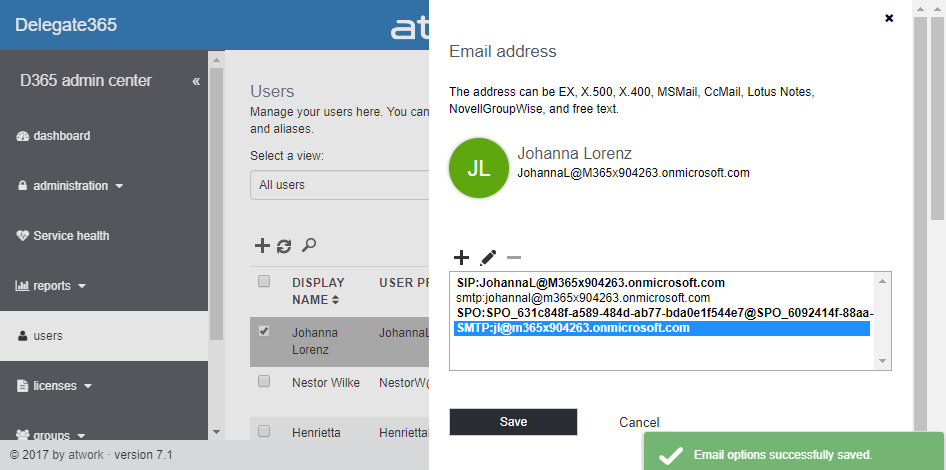Edit selected email address with pencil icon
The height and width of the screenshot is (470, 946).
488,258
